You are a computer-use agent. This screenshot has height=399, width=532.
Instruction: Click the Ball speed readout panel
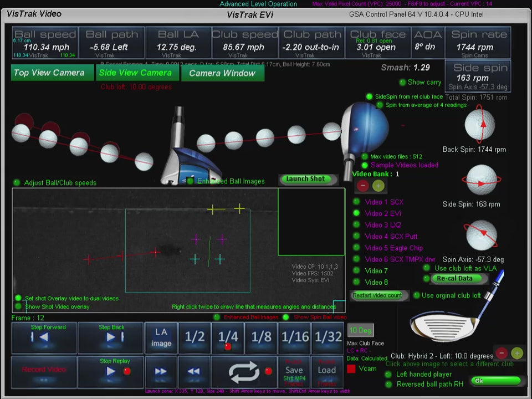(45, 43)
